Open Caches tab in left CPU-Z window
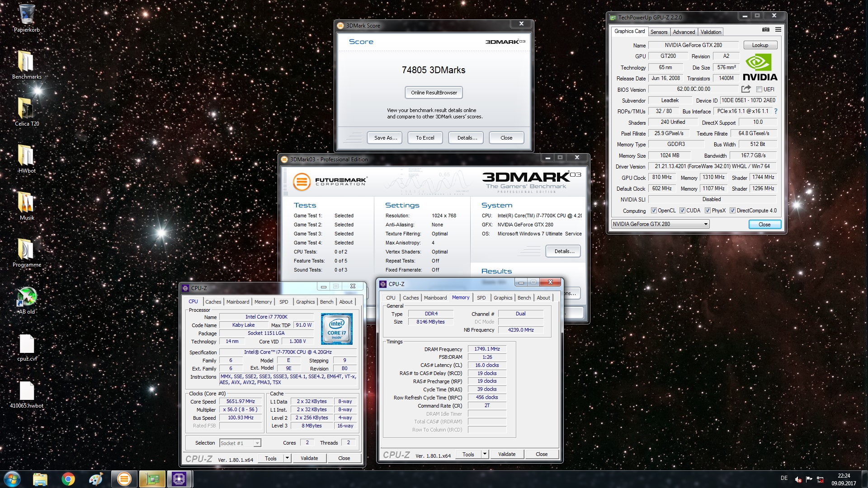This screenshot has height=488, width=868. [213, 302]
